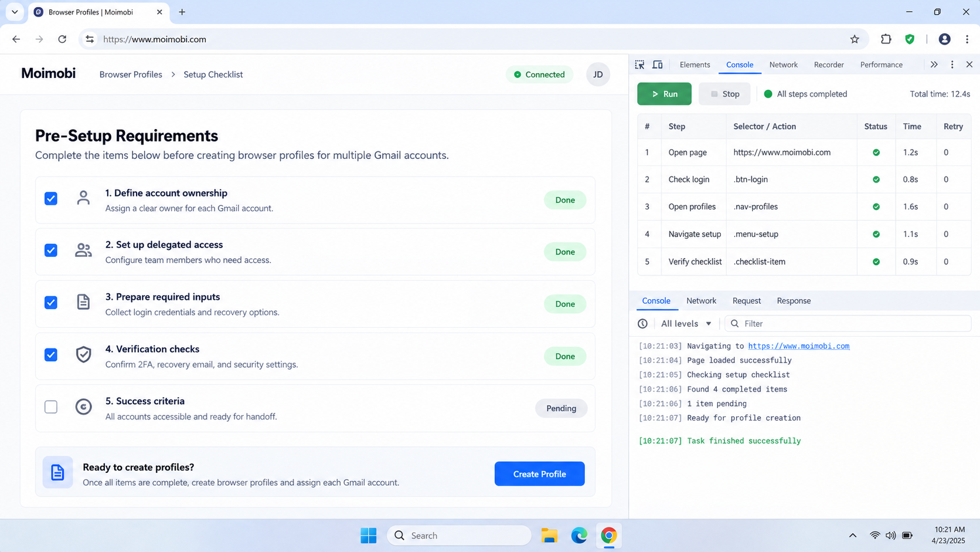Screen dimensions: 980x552
Task: Go forward in browser history
Action: [39, 39]
